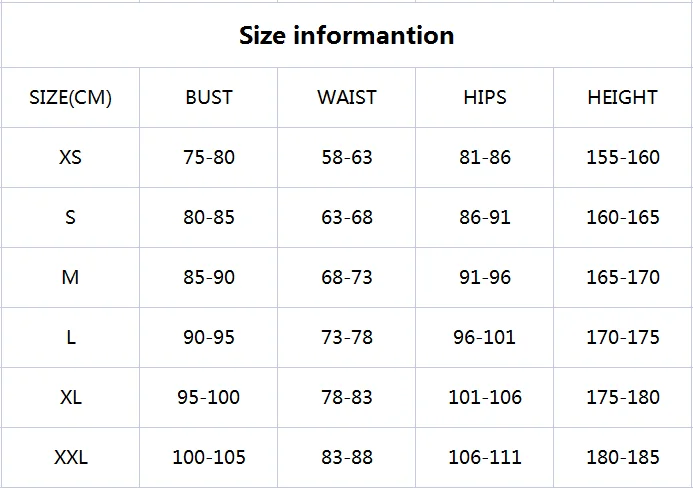The image size is (693, 488).
Task: Click hips value 106-111
Action: [x=485, y=458]
